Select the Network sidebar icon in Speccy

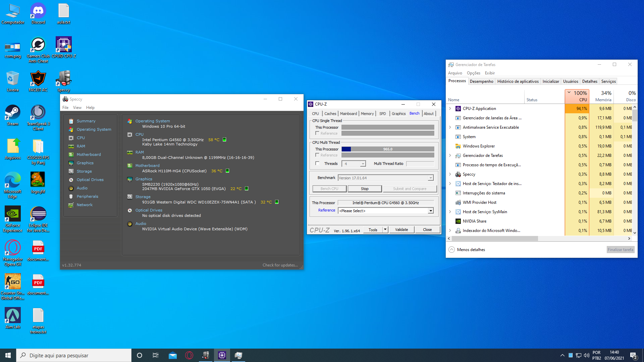click(71, 205)
